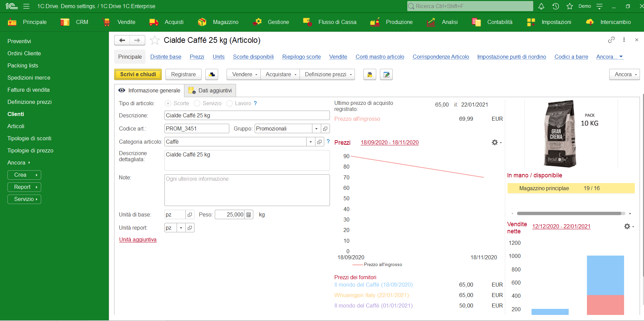
Task: Switch to the Informazione generale tab
Action: [149, 90]
